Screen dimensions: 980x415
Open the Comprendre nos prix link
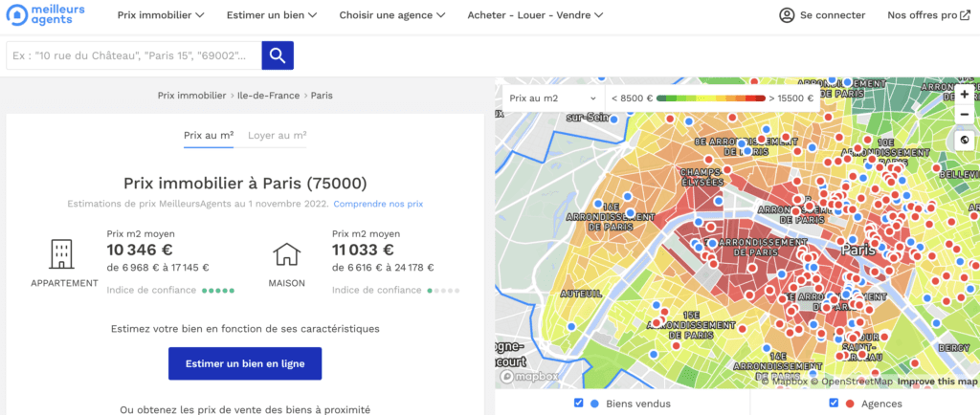coord(378,204)
